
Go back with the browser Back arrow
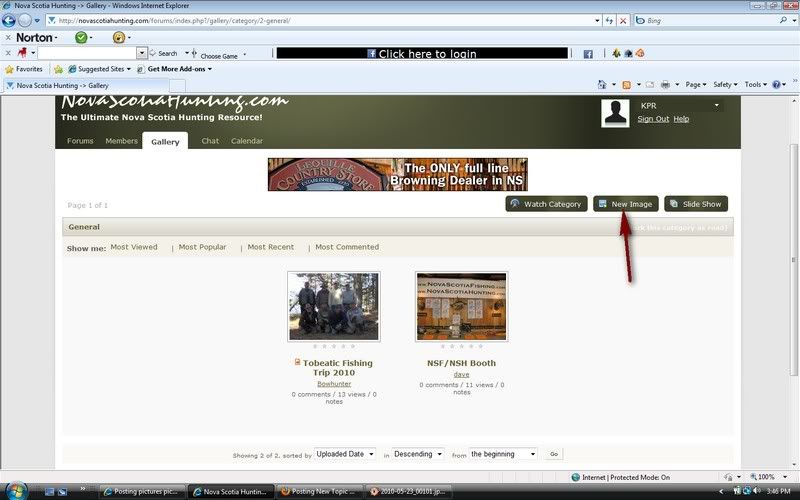pyautogui.click(x=9, y=21)
